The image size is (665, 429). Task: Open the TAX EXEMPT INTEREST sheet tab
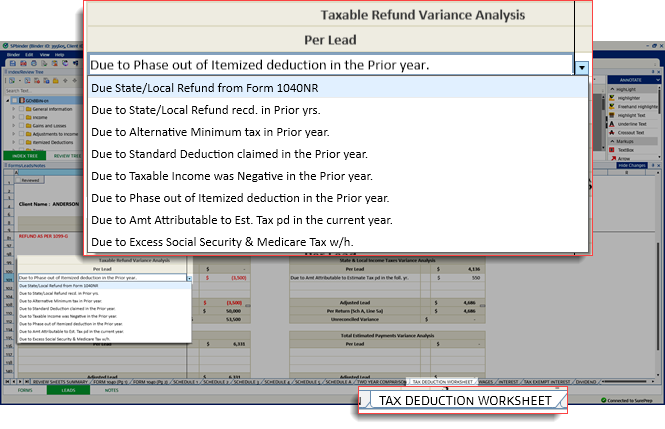(548, 382)
